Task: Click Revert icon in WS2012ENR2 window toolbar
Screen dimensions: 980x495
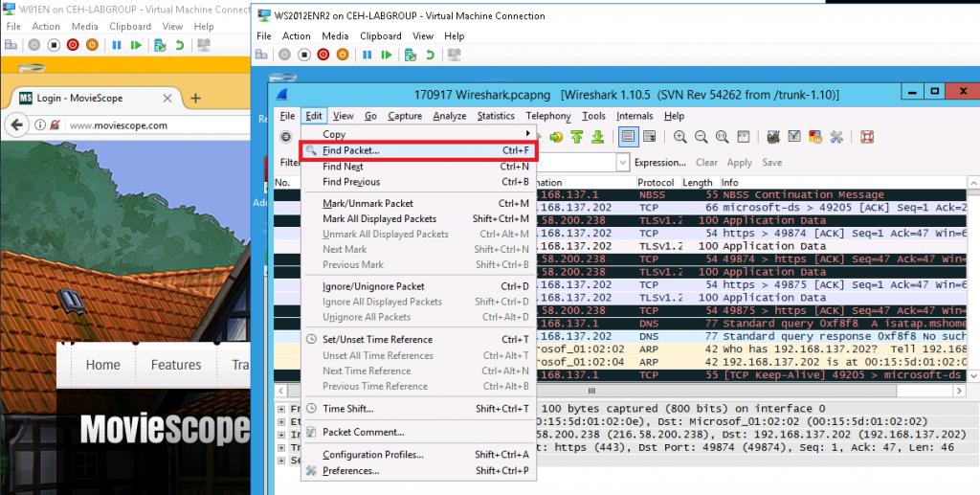Action: (430, 55)
